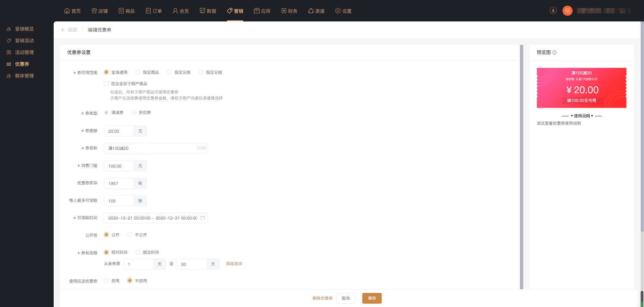Go to 活动管理 in sidebar
Image resolution: width=644 pixels, height=307 pixels.
click(x=24, y=52)
